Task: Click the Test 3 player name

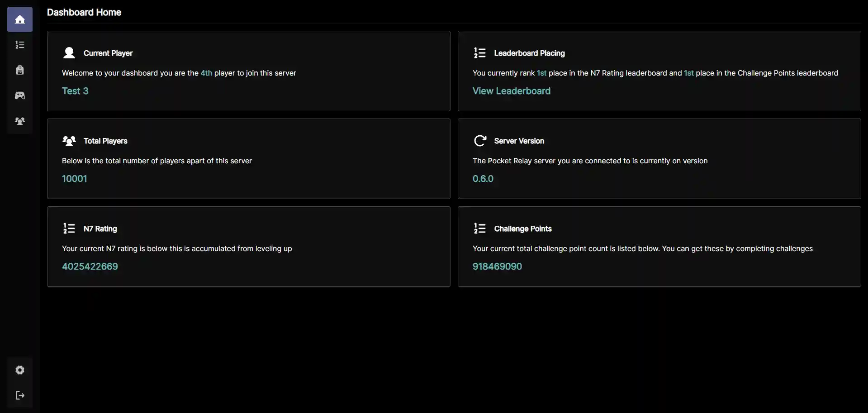Action: pyautogui.click(x=75, y=91)
